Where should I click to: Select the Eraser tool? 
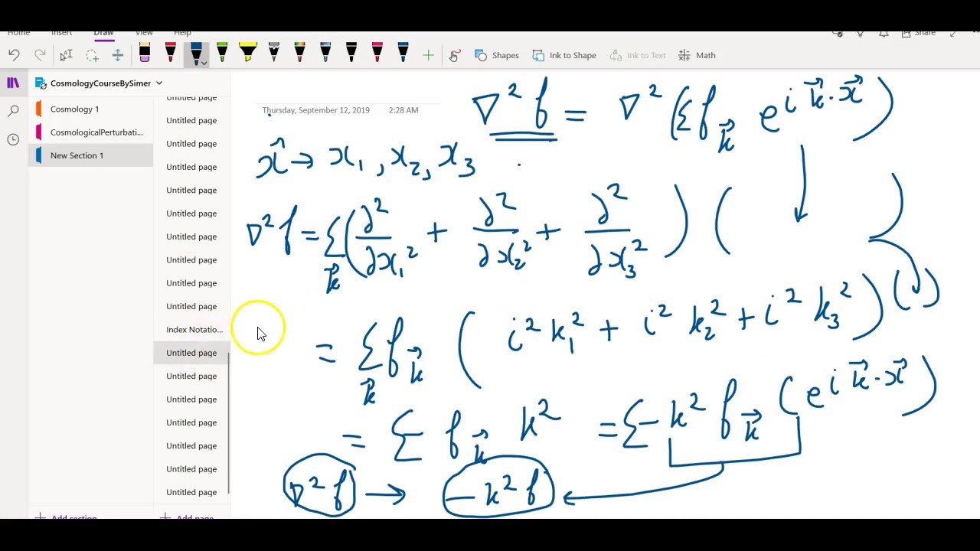pos(144,54)
